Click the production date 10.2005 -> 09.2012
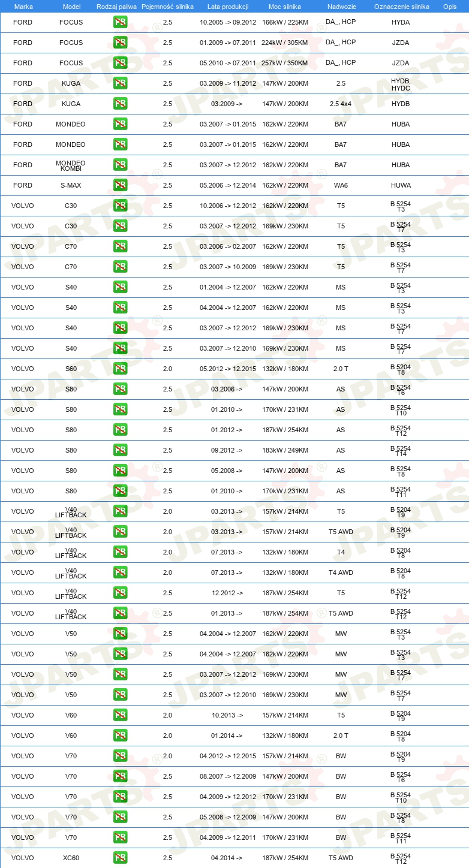 (x=228, y=22)
